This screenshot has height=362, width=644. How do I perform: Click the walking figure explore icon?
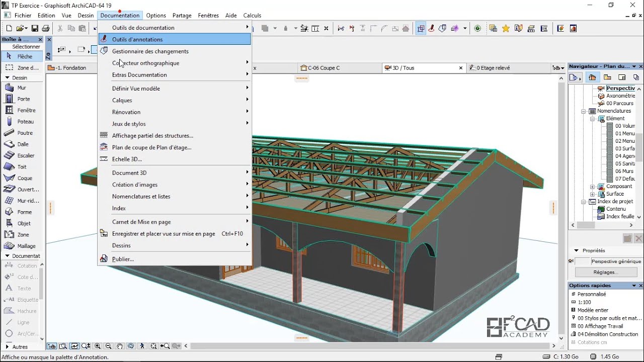142,346
